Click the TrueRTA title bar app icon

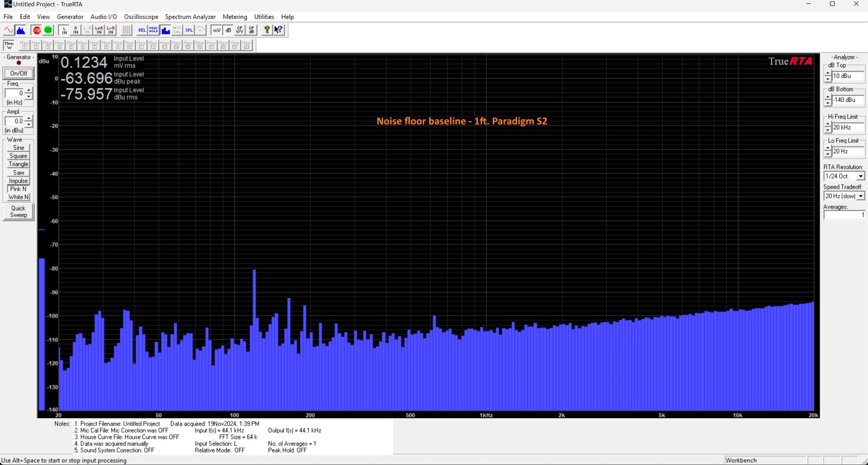(x=8, y=4)
